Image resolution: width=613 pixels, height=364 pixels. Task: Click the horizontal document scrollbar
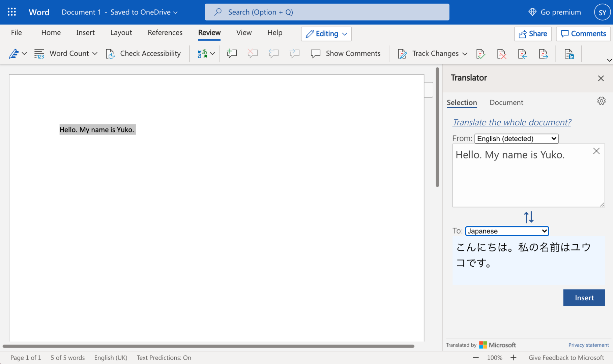point(208,346)
